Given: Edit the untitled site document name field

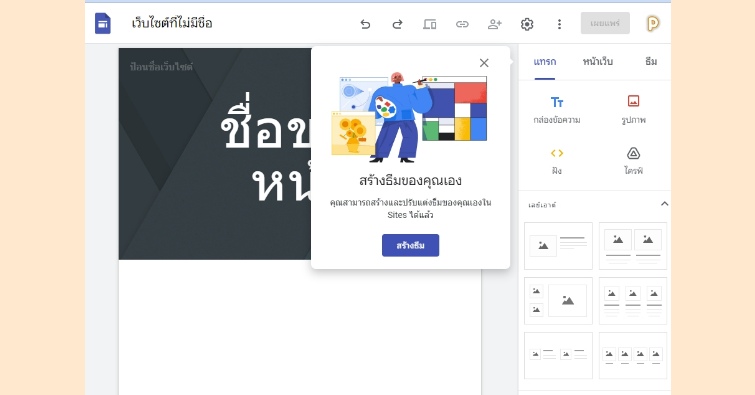Looking at the screenshot, I should point(172,23).
